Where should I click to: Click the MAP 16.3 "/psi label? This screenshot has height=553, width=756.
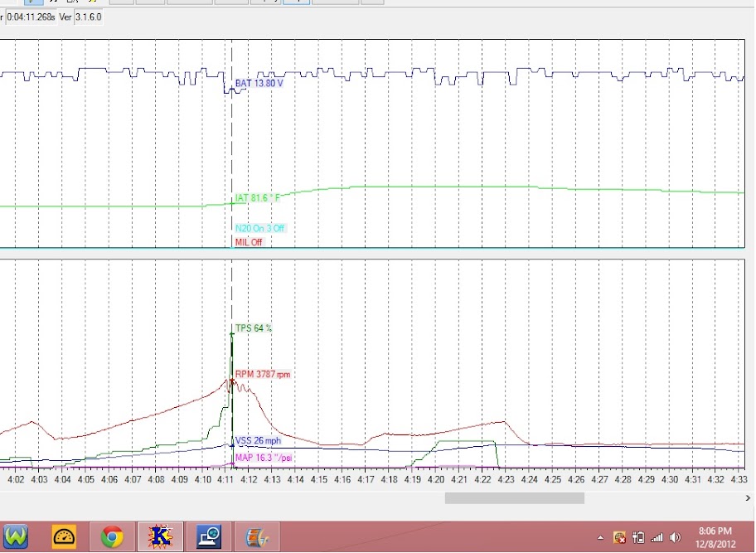click(264, 457)
